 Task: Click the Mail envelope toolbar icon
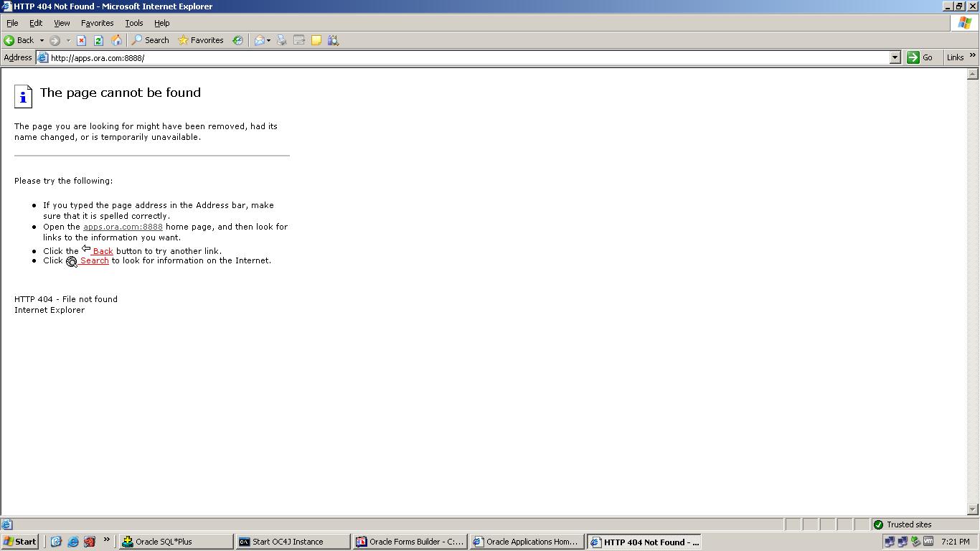tap(260, 40)
